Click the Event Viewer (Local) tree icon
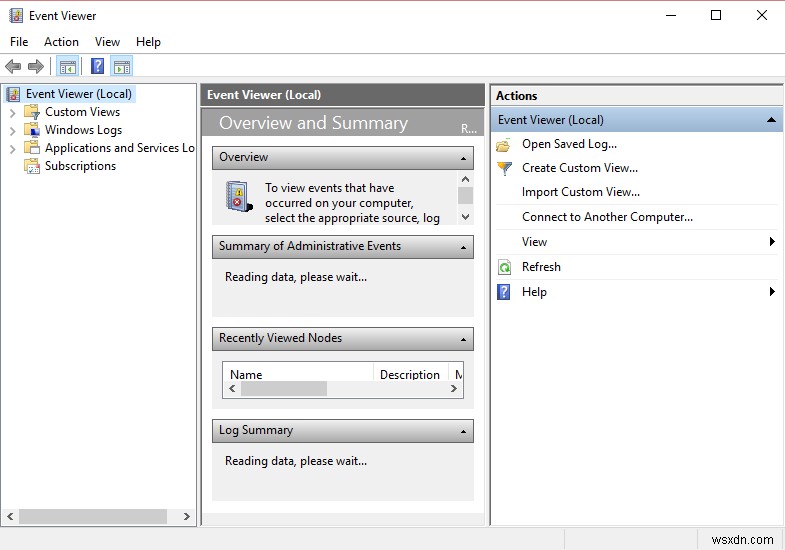This screenshot has height=550, width=785. click(x=14, y=94)
